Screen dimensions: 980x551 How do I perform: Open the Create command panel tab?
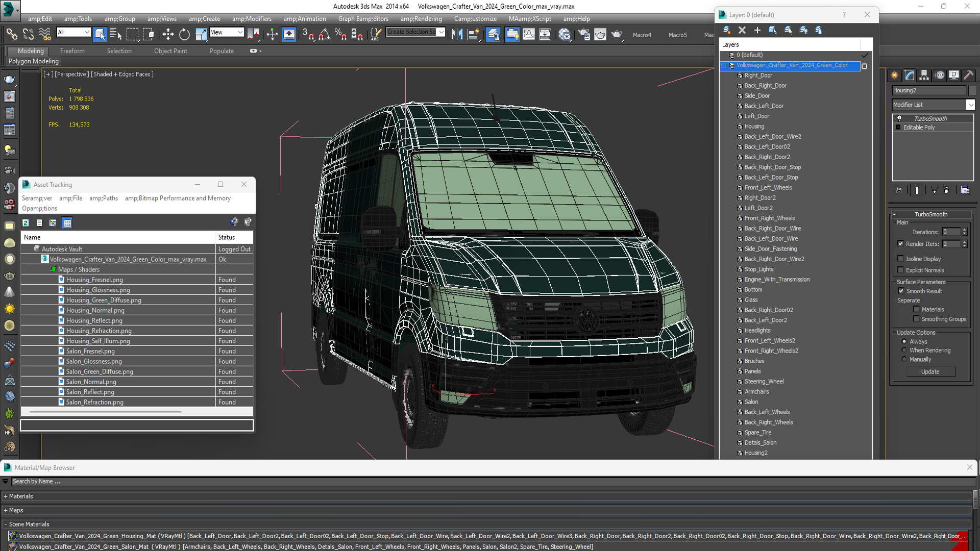895,75
